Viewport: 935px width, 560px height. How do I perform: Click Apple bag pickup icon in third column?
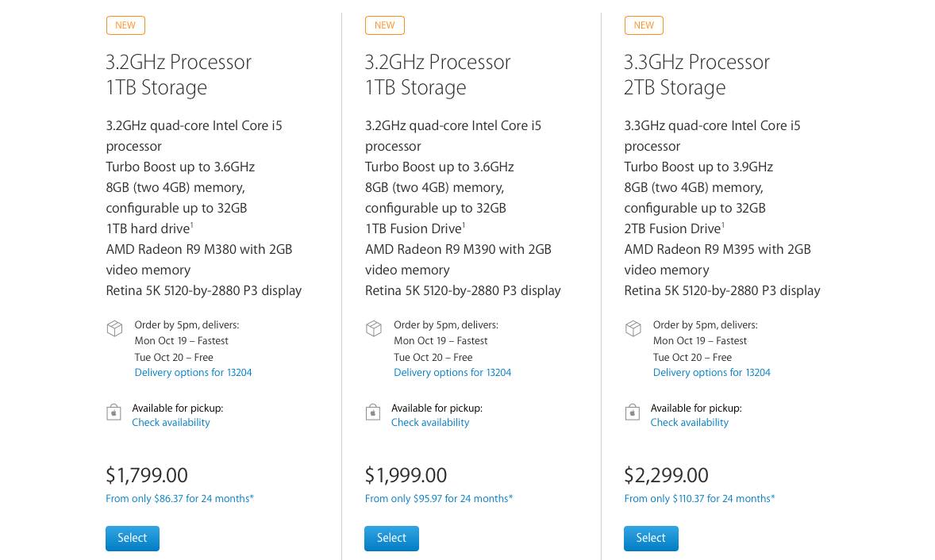click(633, 412)
